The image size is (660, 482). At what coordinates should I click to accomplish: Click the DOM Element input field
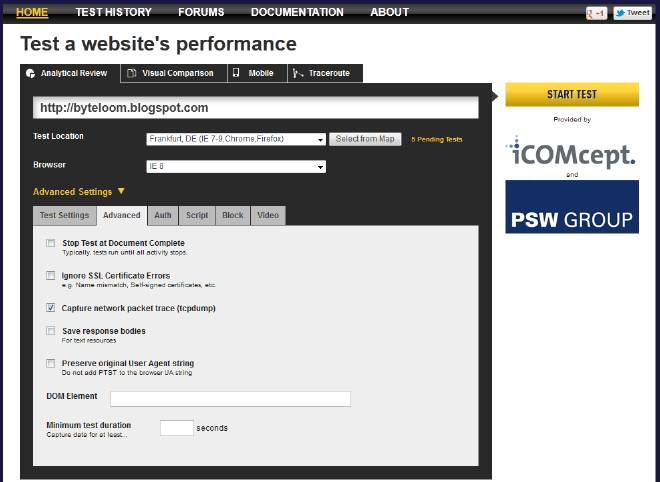tap(230, 399)
